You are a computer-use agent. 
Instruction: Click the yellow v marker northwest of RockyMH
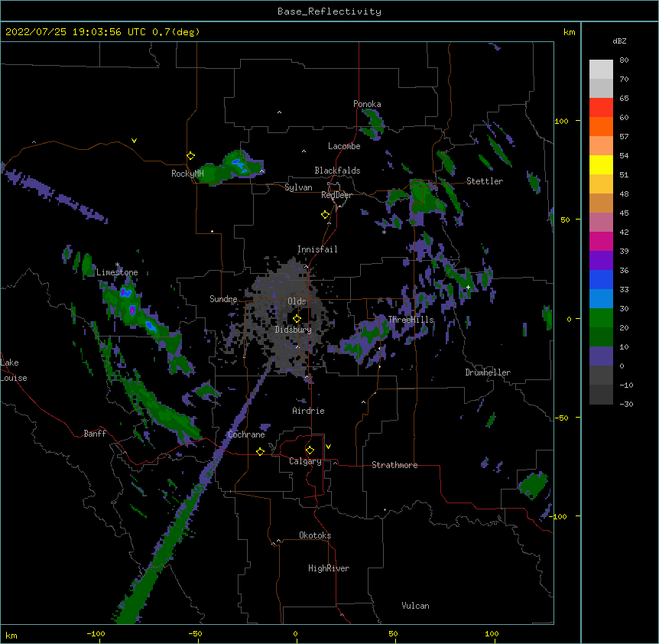[x=134, y=141]
